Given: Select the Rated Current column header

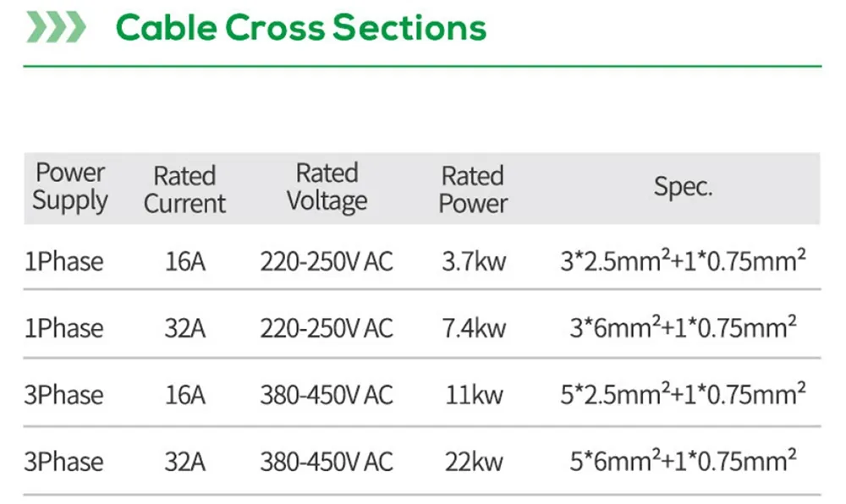Looking at the screenshot, I should point(184,189).
